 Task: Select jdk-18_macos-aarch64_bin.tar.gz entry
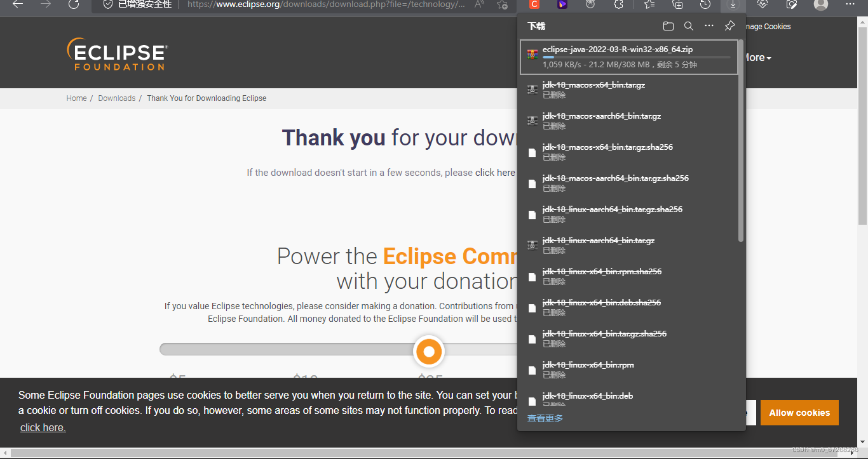629,121
